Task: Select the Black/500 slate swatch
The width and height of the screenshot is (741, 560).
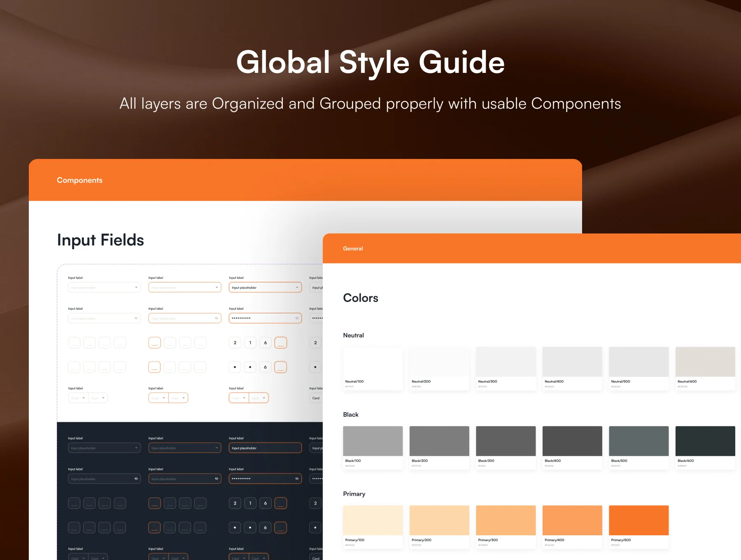Action: [x=639, y=448]
